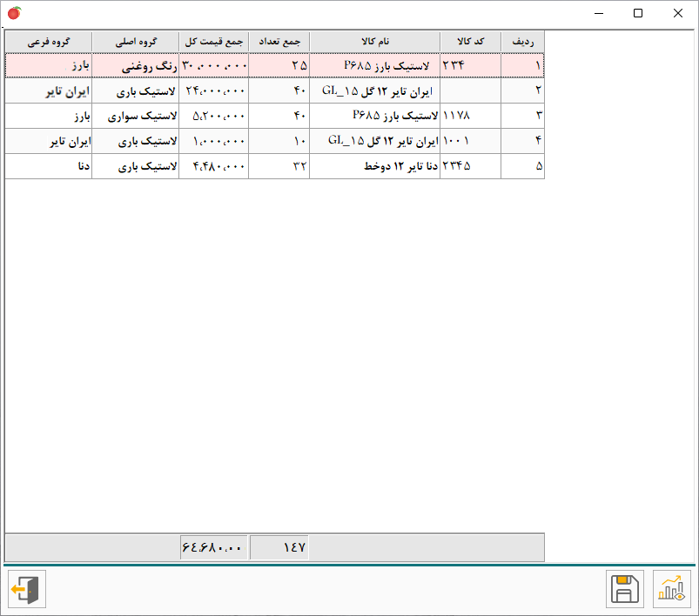
Task: Click لاستیک سواری main group cell
Action: (136, 116)
